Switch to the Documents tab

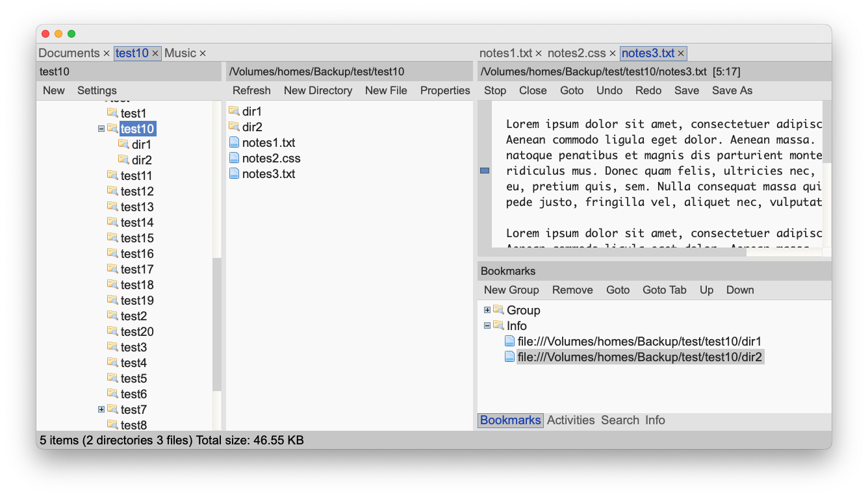[69, 53]
